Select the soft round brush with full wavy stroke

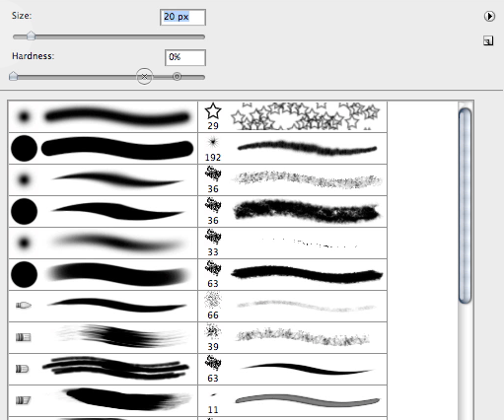pos(103,117)
